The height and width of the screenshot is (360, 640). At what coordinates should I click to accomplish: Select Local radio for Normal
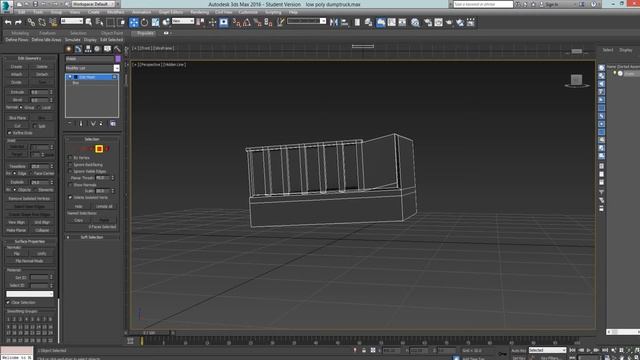(39, 108)
